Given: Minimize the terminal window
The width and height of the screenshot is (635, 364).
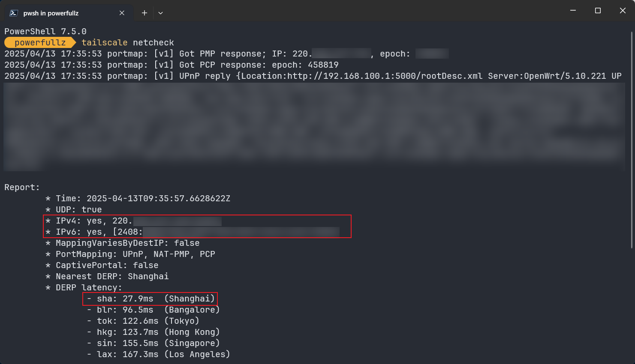Looking at the screenshot, I should 573,11.
